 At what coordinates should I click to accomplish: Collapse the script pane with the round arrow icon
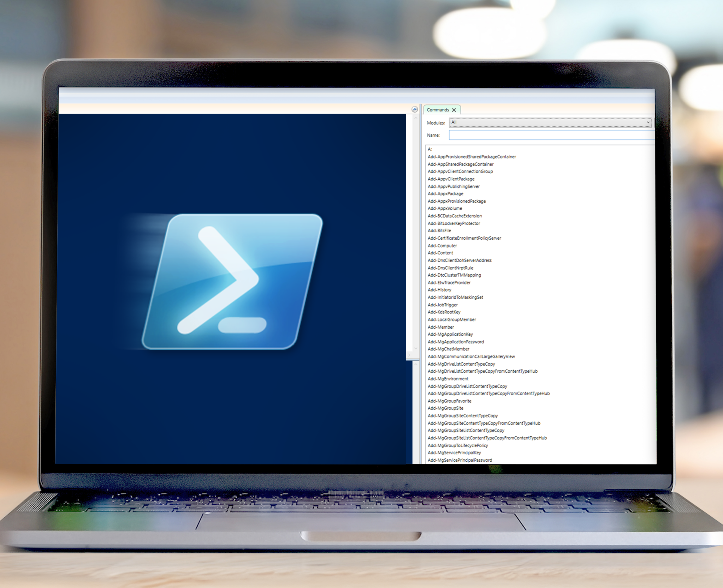[x=415, y=109]
